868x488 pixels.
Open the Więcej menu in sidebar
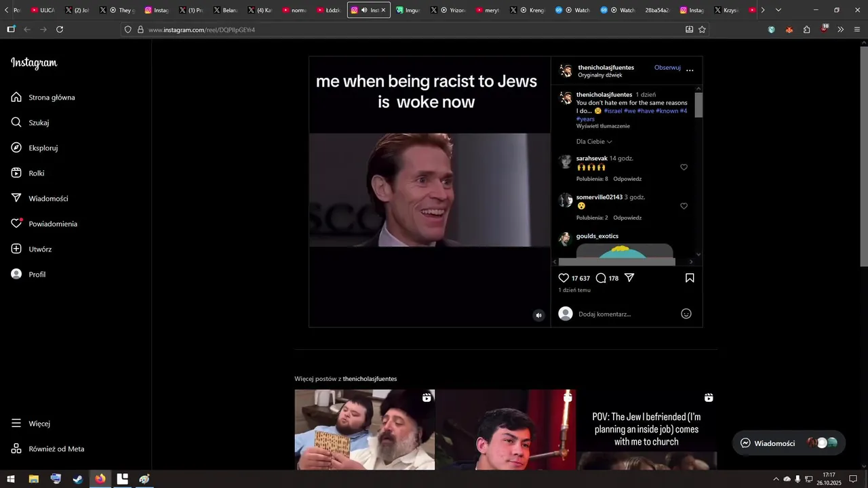pyautogui.click(x=31, y=424)
